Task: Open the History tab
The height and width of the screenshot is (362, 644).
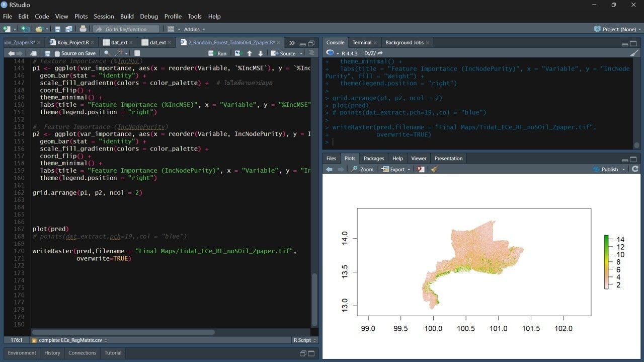Action: click(x=52, y=353)
